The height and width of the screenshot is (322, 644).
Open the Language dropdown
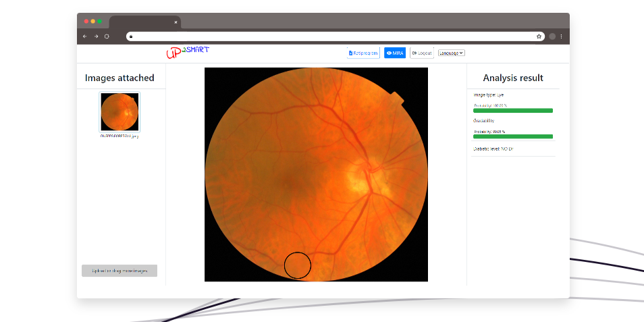pos(452,53)
